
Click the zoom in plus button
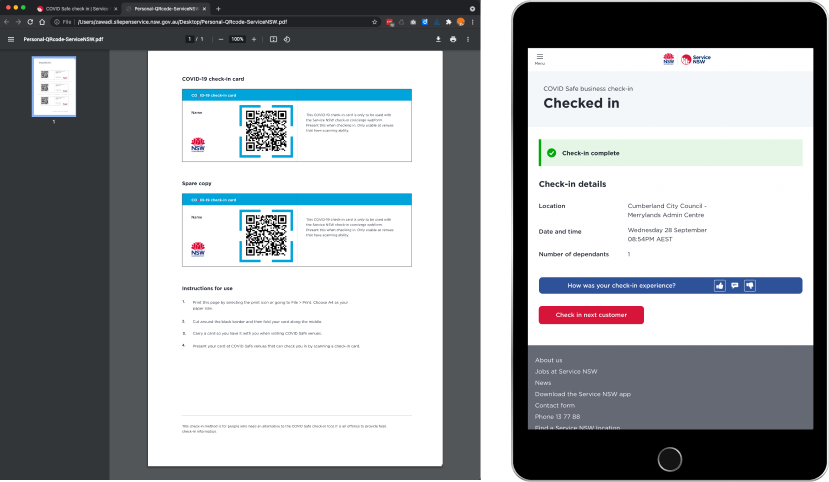point(255,39)
